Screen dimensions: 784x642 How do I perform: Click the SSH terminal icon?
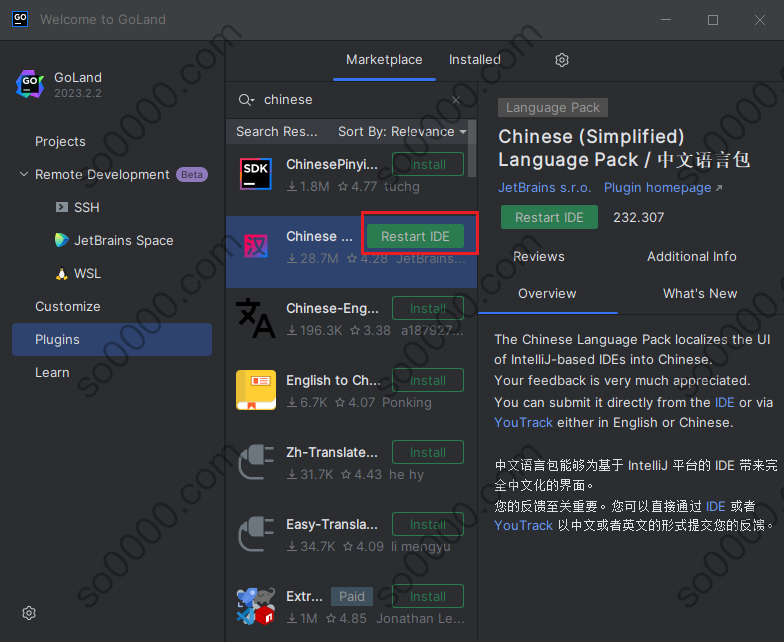[62, 207]
